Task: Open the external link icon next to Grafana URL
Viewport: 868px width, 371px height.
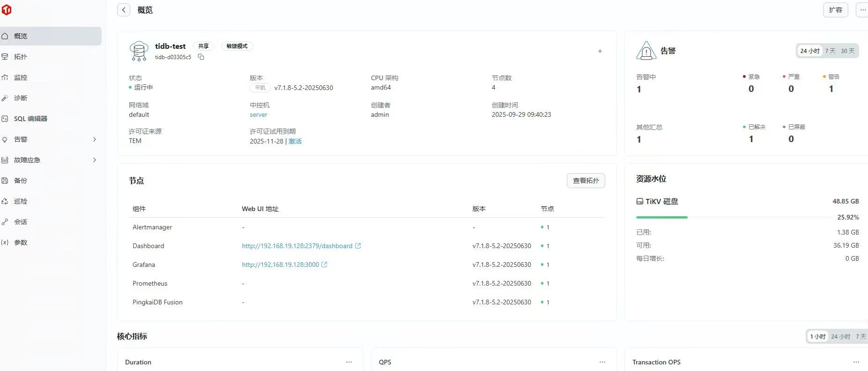Action: [324, 265]
